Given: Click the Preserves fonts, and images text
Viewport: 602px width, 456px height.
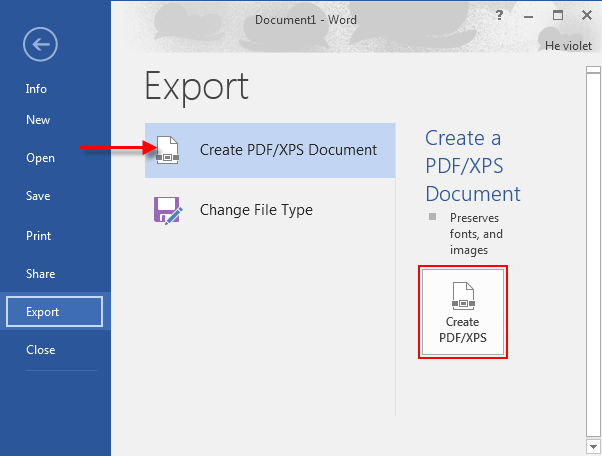Looking at the screenshot, I should tap(476, 234).
